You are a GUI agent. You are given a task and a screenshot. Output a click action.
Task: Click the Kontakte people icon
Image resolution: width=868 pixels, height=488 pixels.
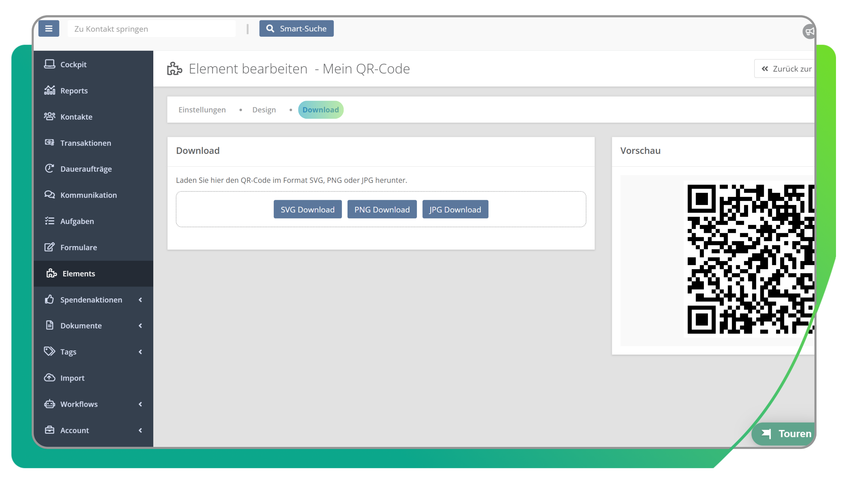(50, 117)
